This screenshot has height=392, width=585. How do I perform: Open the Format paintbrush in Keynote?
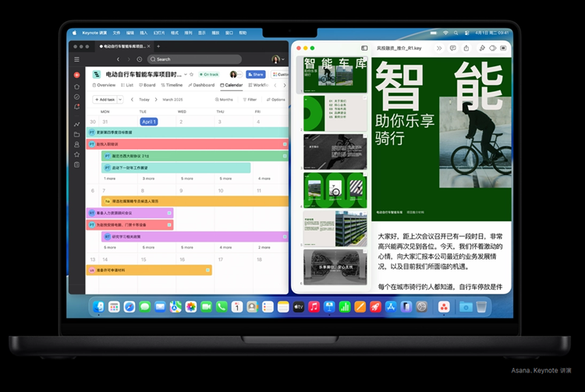482,48
